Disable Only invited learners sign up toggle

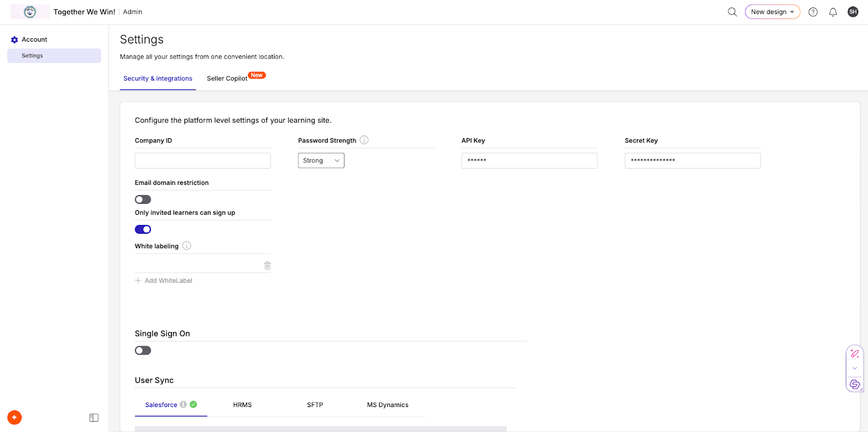pyautogui.click(x=143, y=229)
